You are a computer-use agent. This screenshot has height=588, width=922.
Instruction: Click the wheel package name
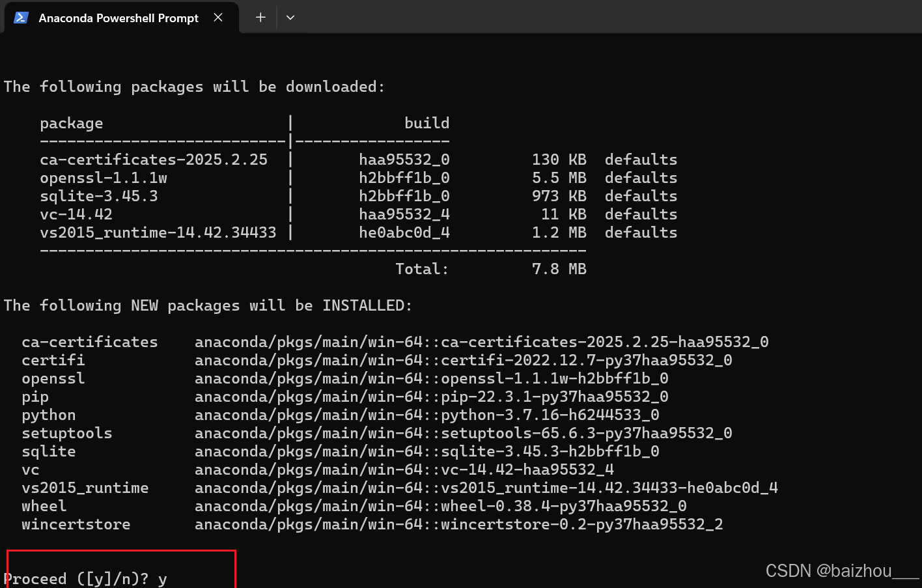(x=44, y=505)
